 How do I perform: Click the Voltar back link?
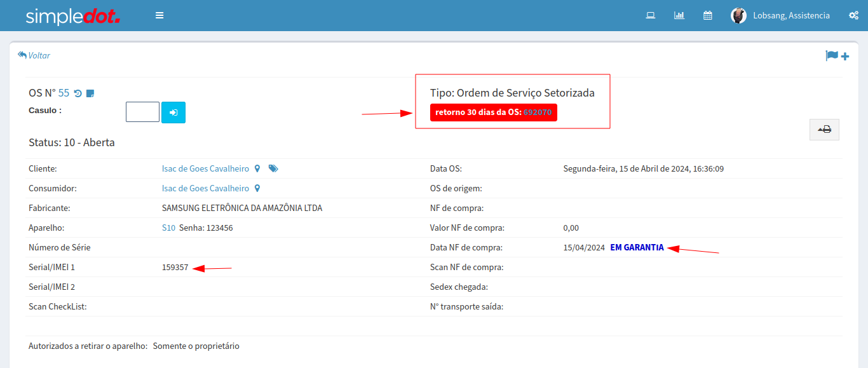[34, 55]
